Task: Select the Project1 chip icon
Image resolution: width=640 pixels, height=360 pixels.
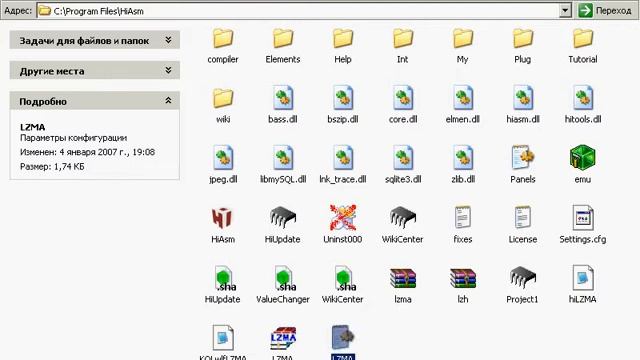Action: [x=522, y=278]
